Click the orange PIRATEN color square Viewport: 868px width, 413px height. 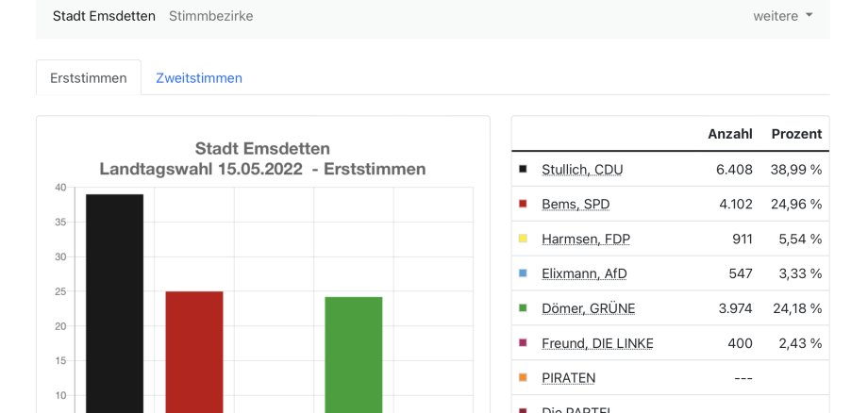[x=523, y=378]
